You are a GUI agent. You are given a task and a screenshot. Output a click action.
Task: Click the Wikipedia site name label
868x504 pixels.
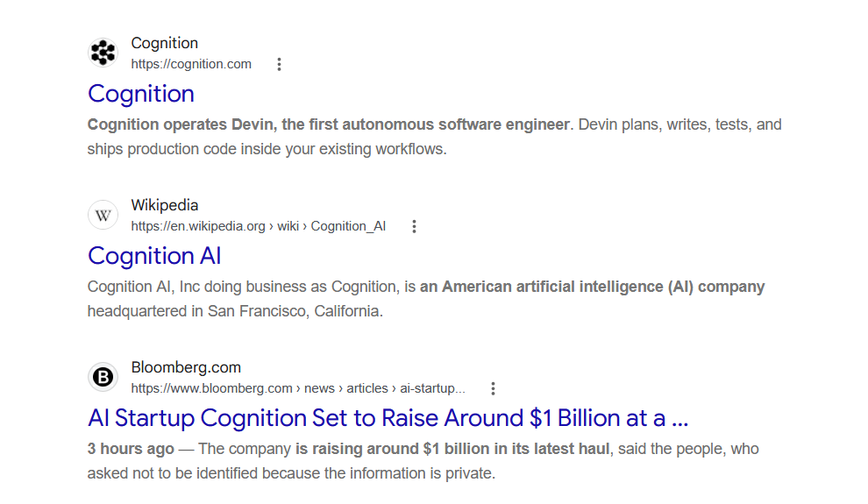(165, 205)
